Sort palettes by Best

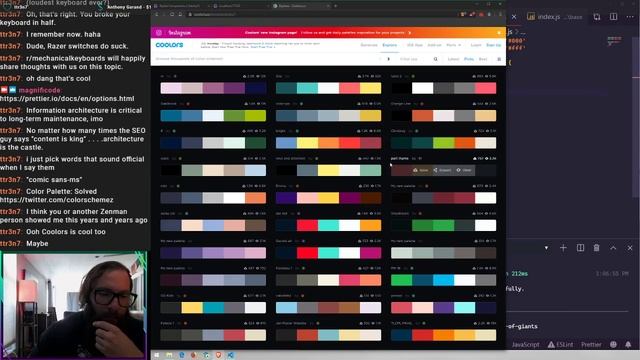pyautogui.click(x=483, y=59)
